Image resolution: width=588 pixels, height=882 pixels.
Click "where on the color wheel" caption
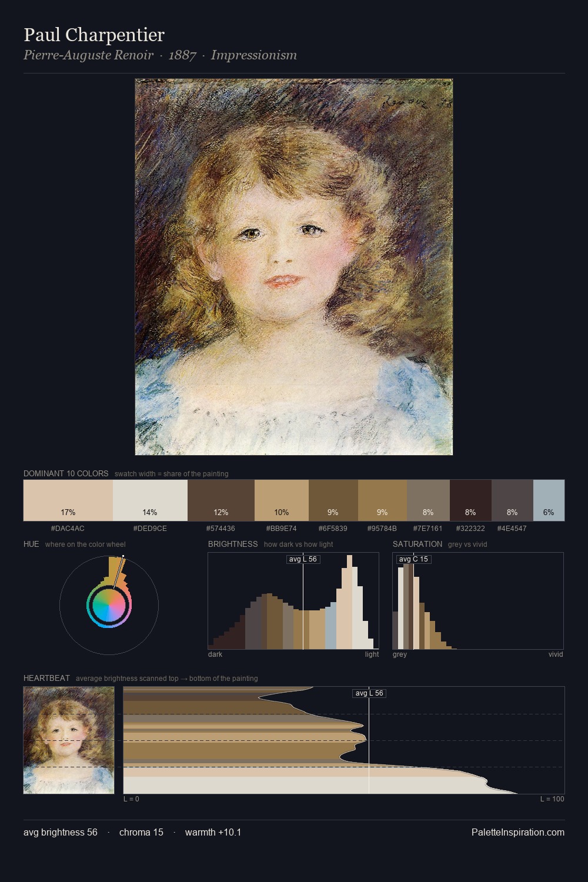(x=85, y=544)
